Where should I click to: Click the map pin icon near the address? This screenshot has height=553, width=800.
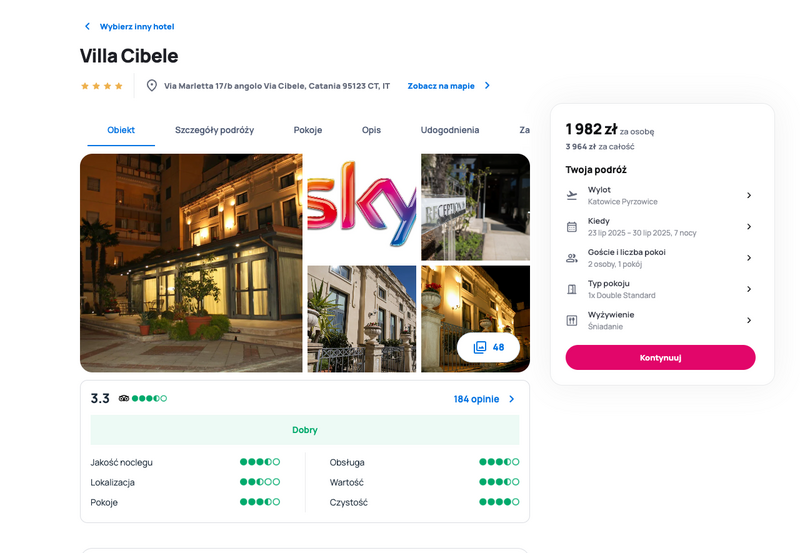[152, 85]
